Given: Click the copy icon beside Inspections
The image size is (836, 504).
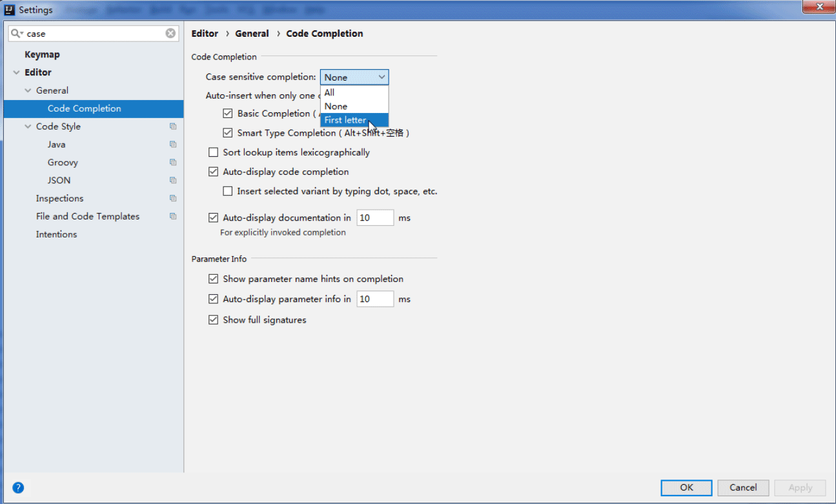Looking at the screenshot, I should click(173, 199).
